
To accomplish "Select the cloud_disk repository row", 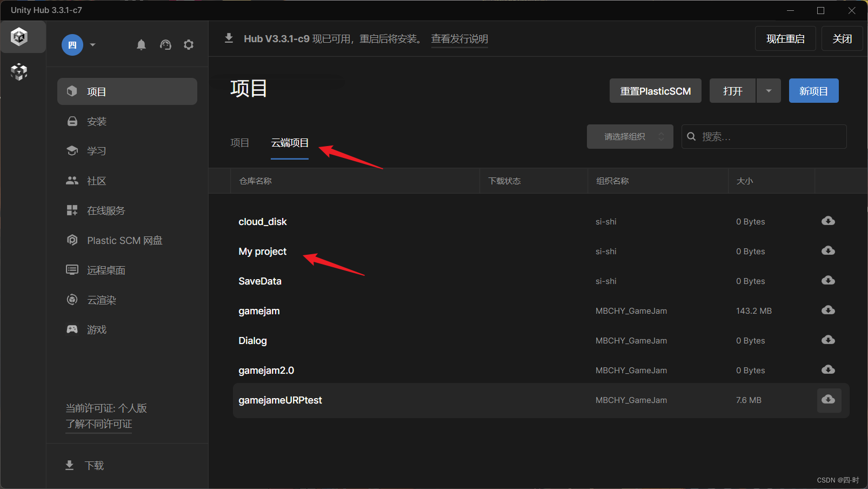I will pyautogui.click(x=541, y=222).
